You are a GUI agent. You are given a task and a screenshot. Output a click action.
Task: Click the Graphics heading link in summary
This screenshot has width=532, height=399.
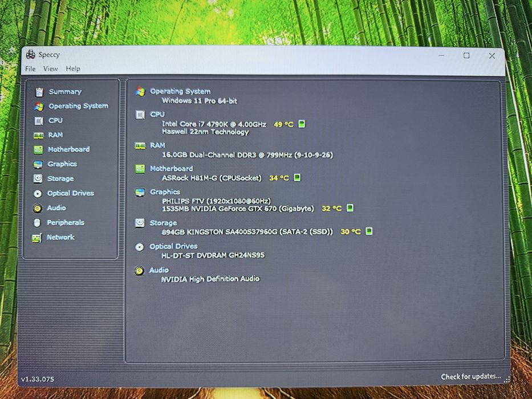tap(165, 192)
